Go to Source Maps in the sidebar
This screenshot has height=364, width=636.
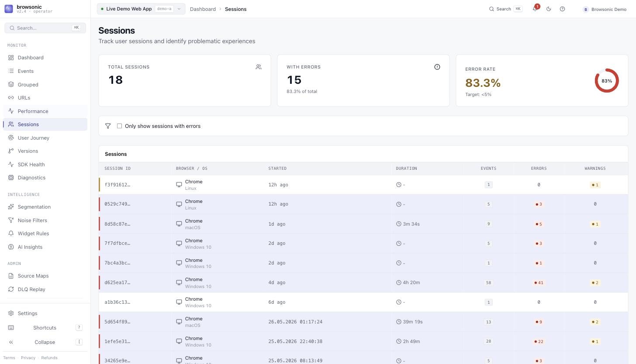tap(45, 276)
